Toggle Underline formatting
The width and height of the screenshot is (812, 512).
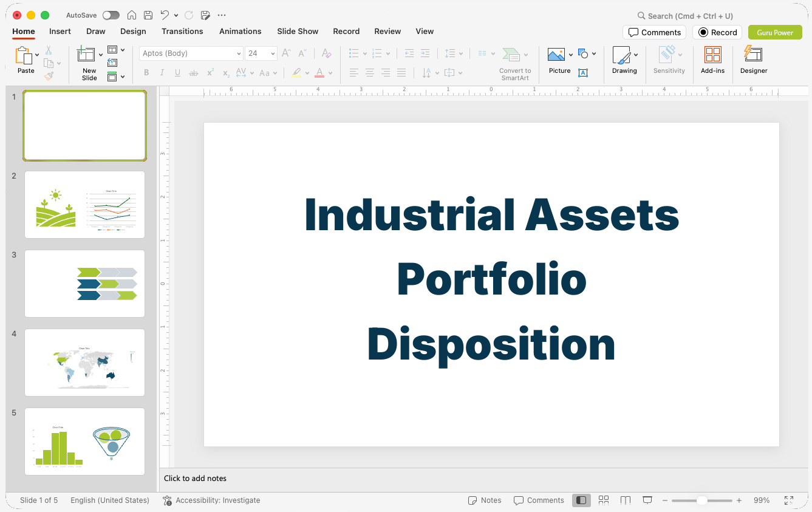click(177, 73)
